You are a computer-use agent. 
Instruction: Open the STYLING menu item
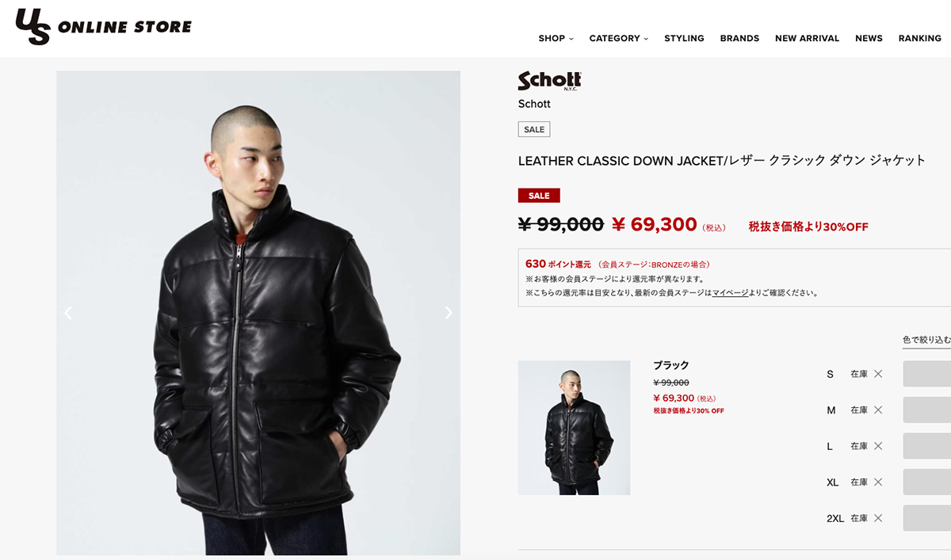tap(684, 38)
